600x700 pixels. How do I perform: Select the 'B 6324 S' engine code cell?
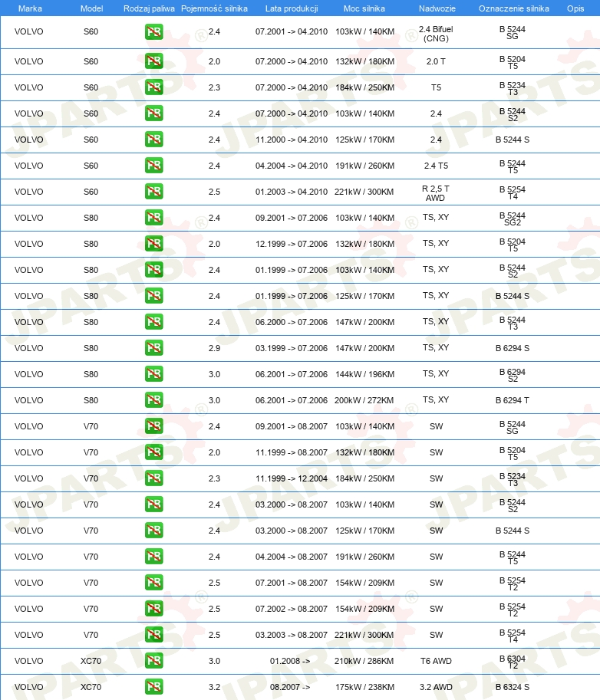[513, 687]
